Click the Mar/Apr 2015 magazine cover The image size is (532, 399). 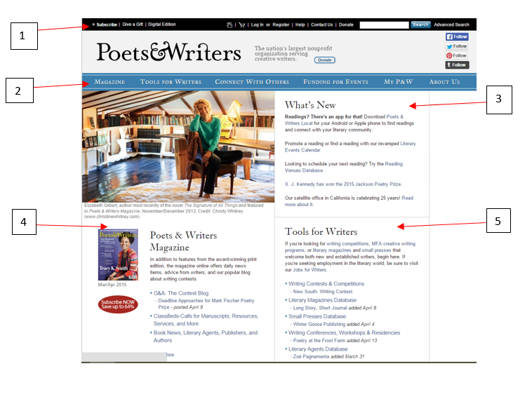[118, 255]
